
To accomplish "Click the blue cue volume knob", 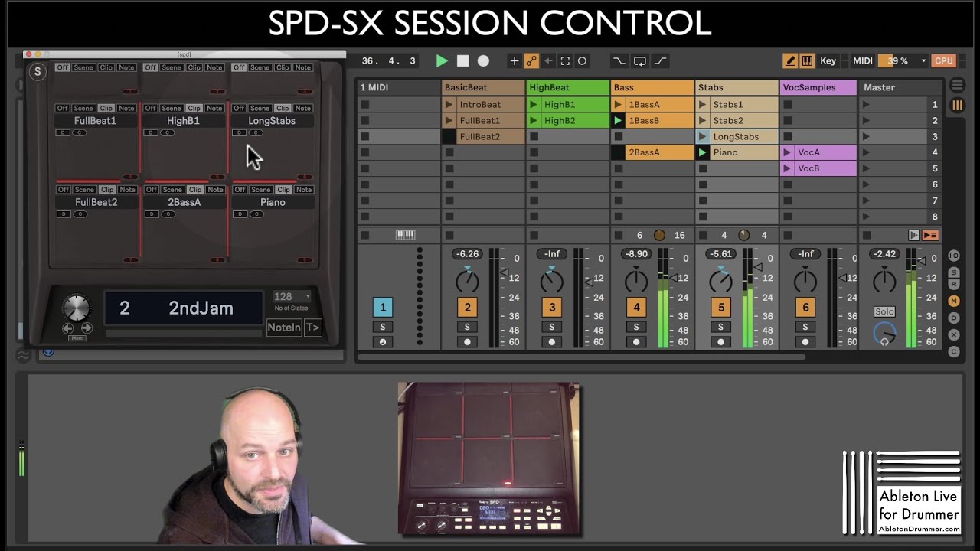I will (x=884, y=334).
